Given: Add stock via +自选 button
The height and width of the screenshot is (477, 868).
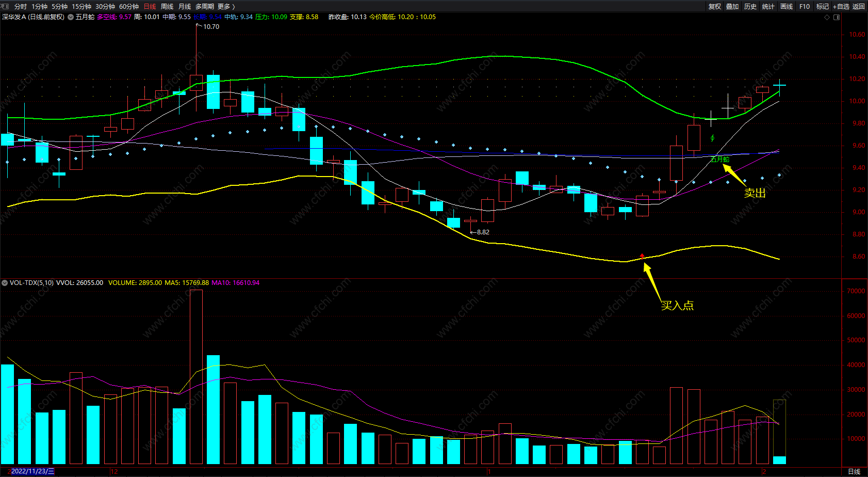Looking at the screenshot, I should pyautogui.click(x=841, y=7).
